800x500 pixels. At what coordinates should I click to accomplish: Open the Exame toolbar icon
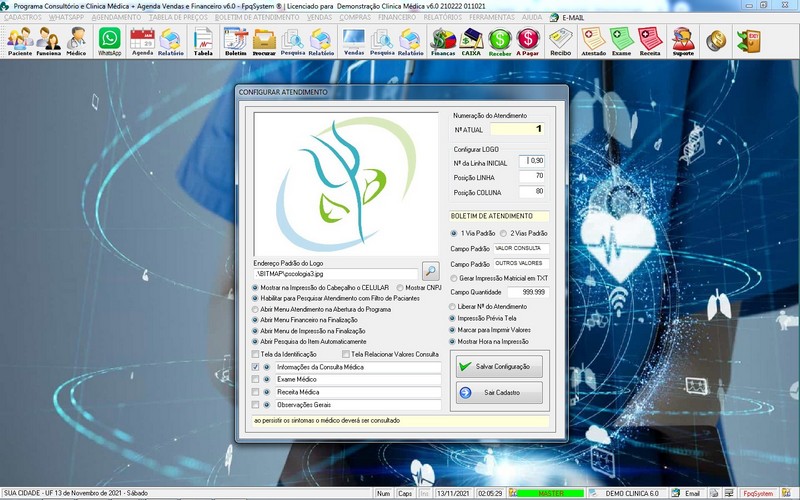[621, 41]
